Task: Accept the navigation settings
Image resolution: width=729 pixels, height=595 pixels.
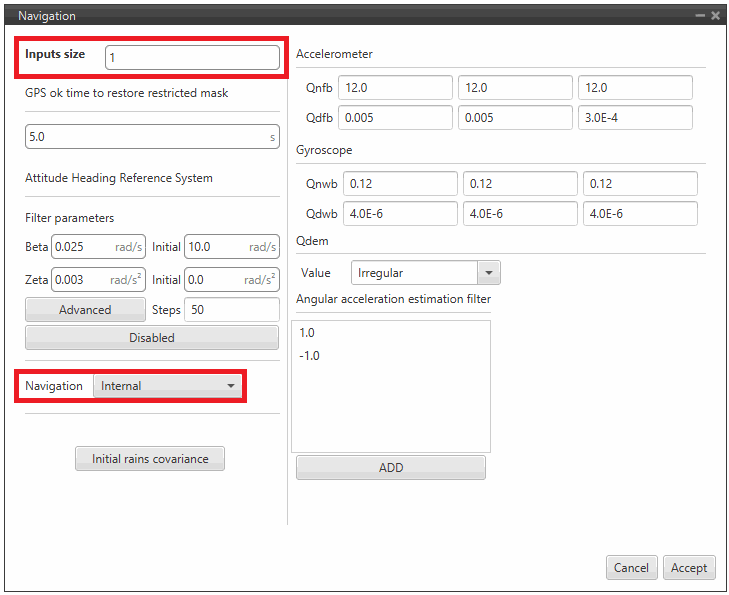Action: pos(688,568)
